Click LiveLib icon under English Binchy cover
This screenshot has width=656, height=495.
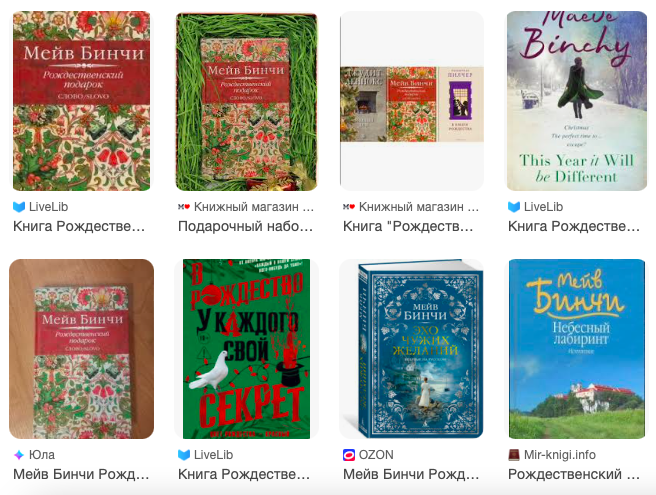point(514,207)
